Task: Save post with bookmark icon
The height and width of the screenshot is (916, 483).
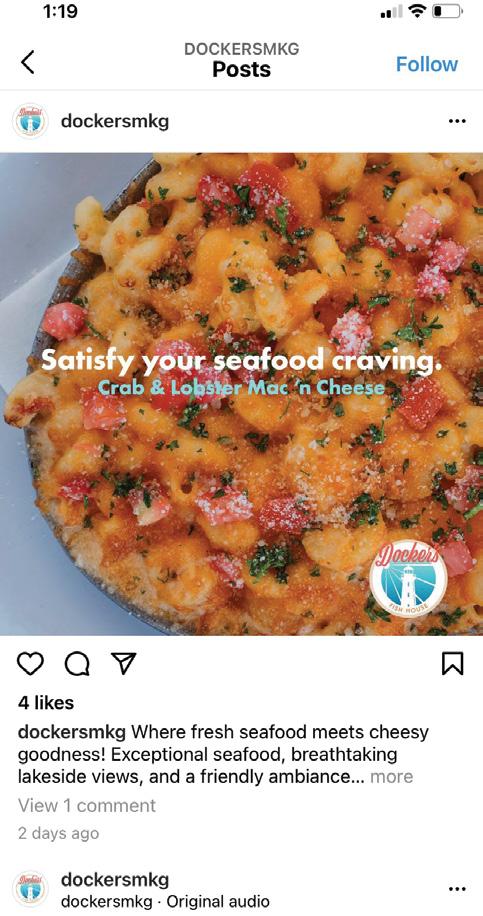Action: (453, 664)
